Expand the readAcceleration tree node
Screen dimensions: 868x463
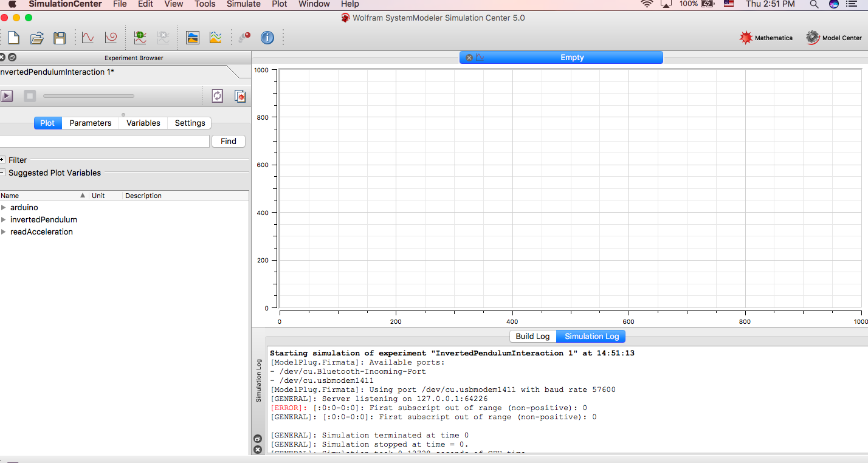tap(4, 231)
